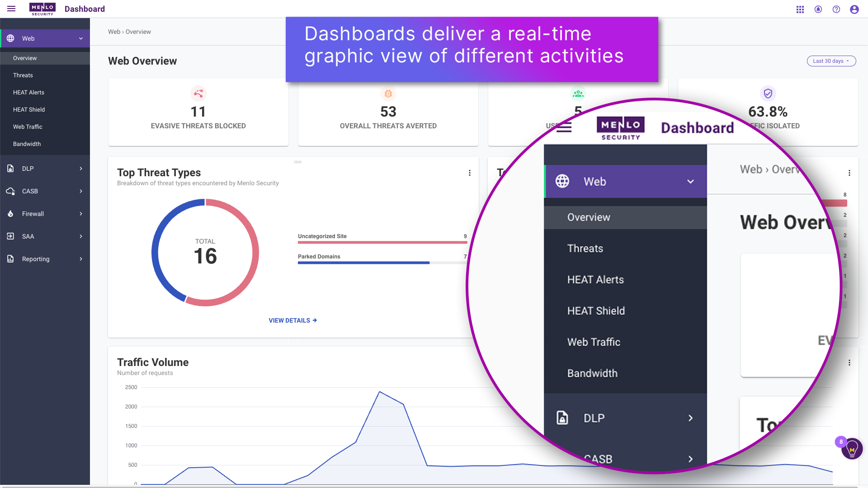Screen dimensions: 868x488
Task: Expand the SAA sidebar section
Action: point(45,236)
